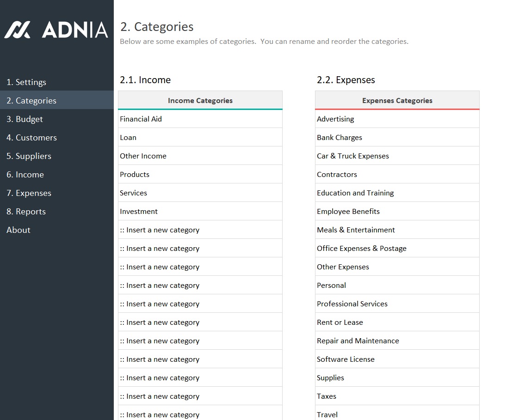Click the Employee Benefits category

point(397,211)
